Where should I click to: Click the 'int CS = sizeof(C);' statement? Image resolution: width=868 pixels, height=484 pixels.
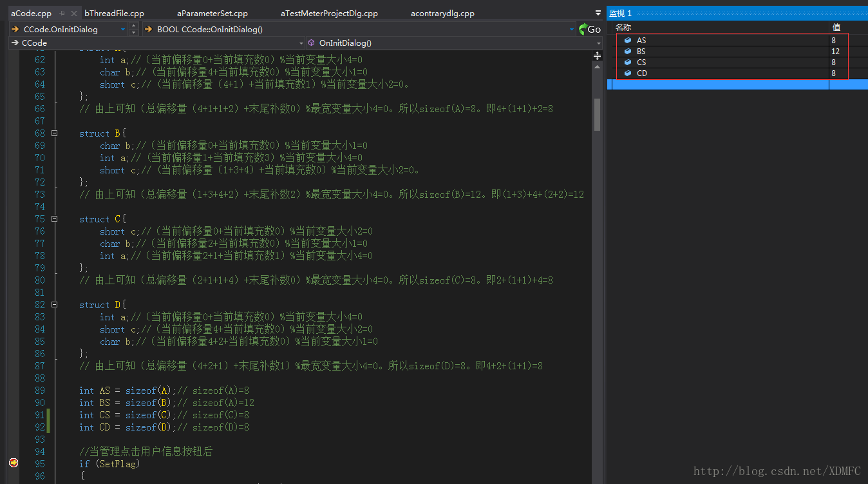click(x=127, y=415)
